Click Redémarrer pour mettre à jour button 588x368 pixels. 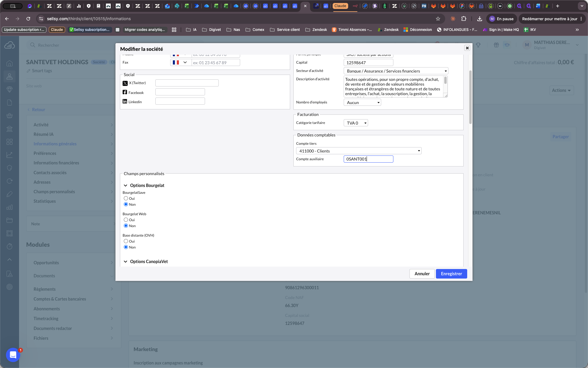click(x=552, y=19)
